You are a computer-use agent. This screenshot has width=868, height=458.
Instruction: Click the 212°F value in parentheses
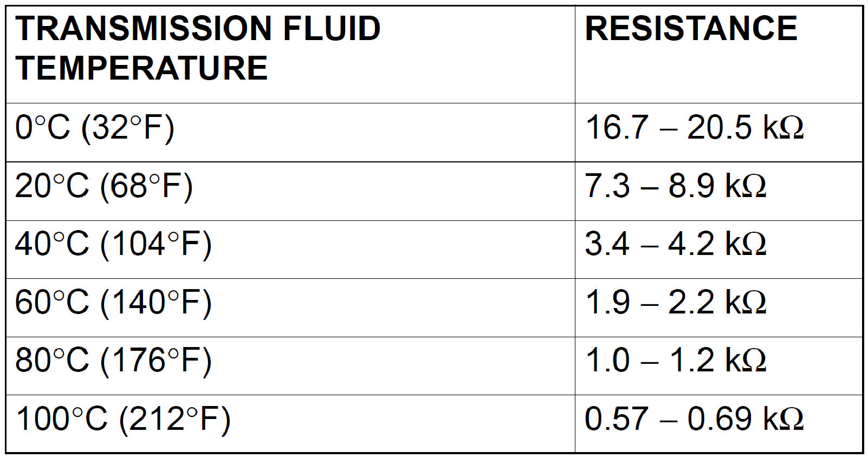click(174, 420)
